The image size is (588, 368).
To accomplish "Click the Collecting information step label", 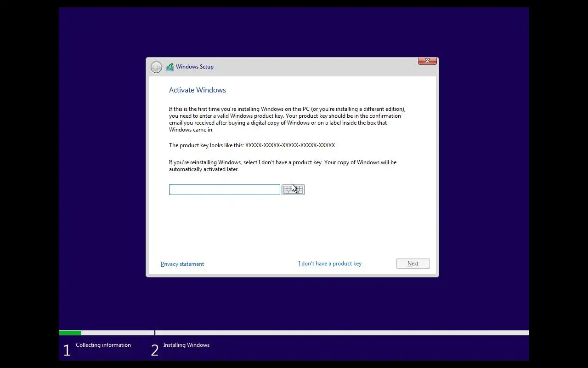I will coord(103,345).
